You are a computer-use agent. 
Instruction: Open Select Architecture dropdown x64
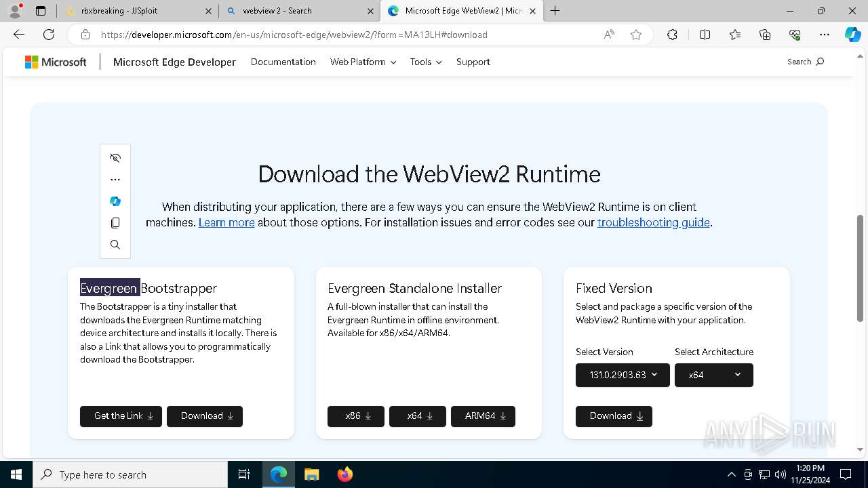pyautogui.click(x=714, y=375)
